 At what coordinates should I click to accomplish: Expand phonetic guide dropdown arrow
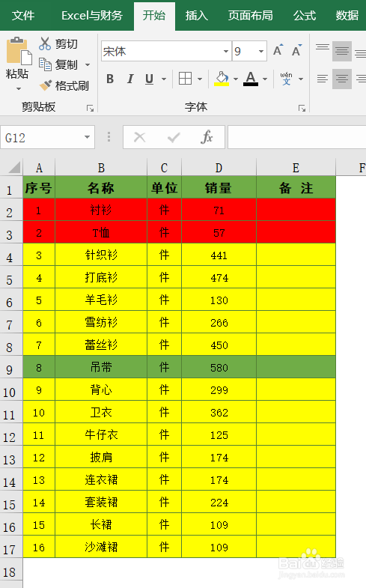pos(301,79)
